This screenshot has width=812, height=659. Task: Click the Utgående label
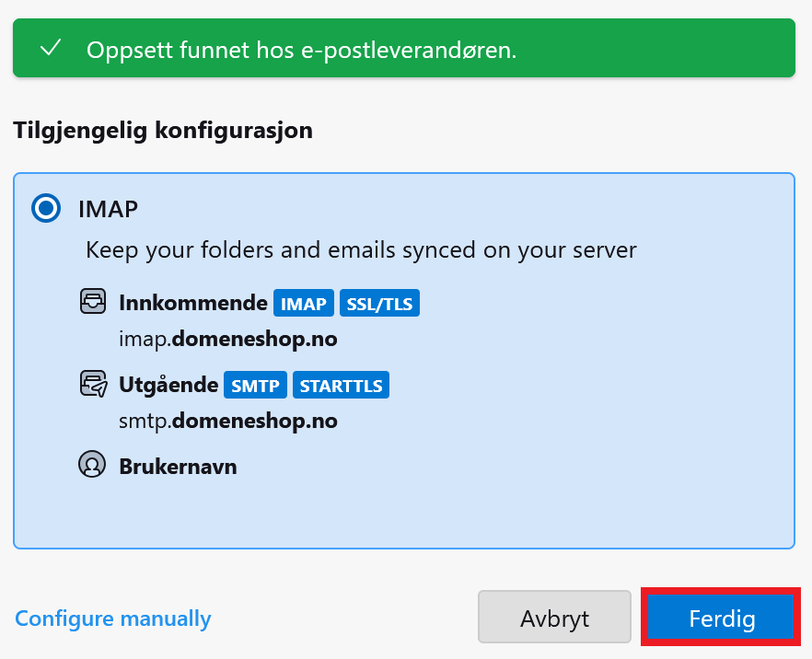coord(168,385)
